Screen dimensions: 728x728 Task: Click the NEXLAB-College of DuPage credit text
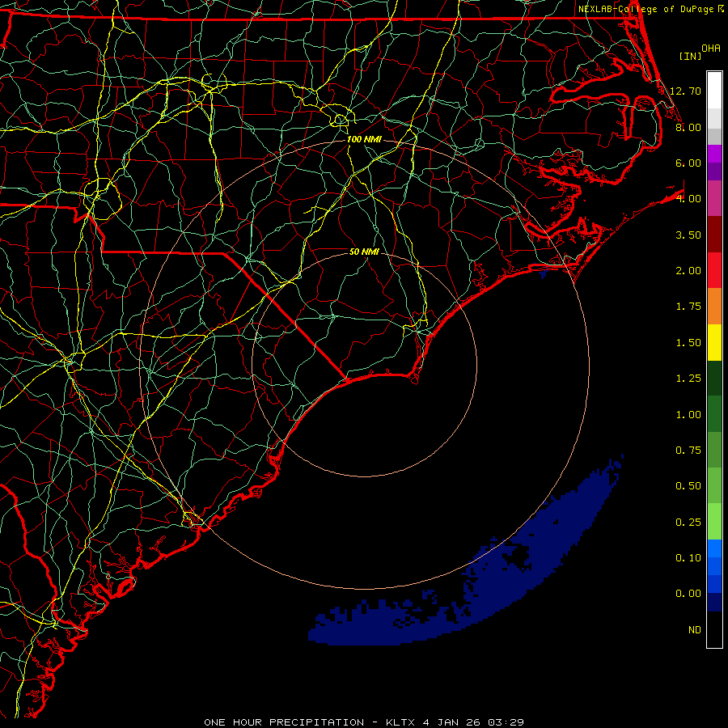point(647,9)
